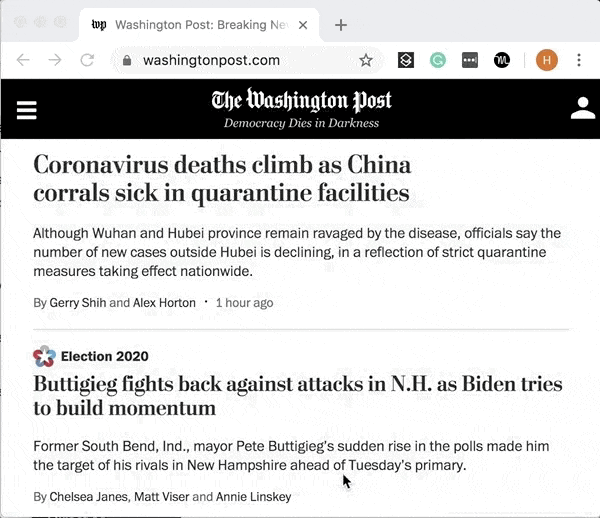This screenshot has width=600, height=518.
Task: View site security lock information
Action: (126, 60)
